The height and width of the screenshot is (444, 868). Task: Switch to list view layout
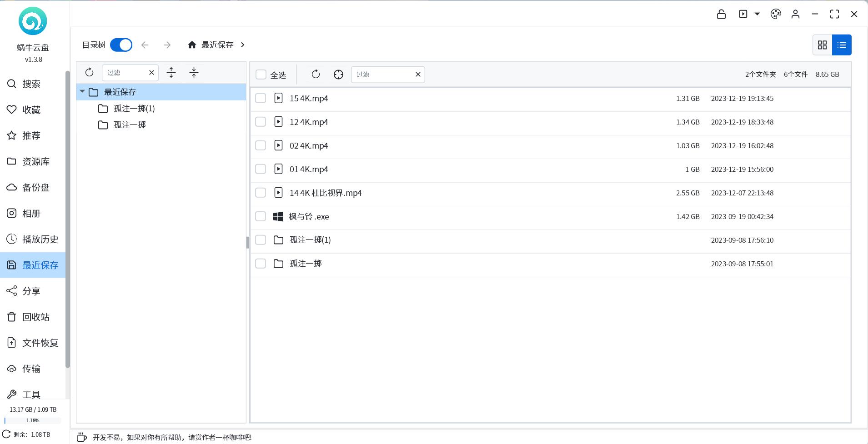(842, 45)
